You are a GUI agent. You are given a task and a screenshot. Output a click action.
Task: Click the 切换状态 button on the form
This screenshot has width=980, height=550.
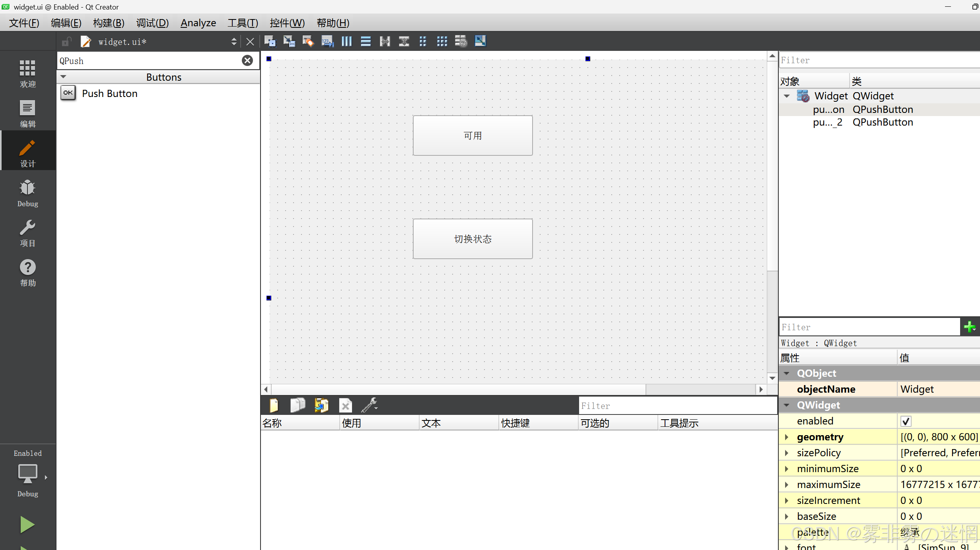[x=472, y=239]
